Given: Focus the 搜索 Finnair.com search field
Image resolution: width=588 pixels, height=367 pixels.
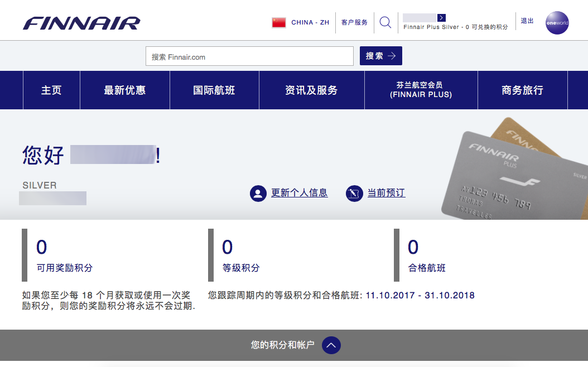Looking at the screenshot, I should 249,56.
